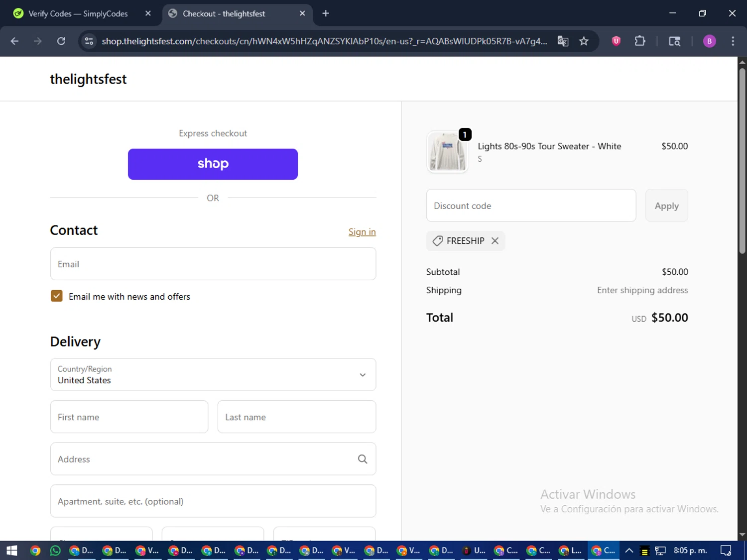747x560 pixels.
Task: Focus the First name field
Action: (129, 417)
